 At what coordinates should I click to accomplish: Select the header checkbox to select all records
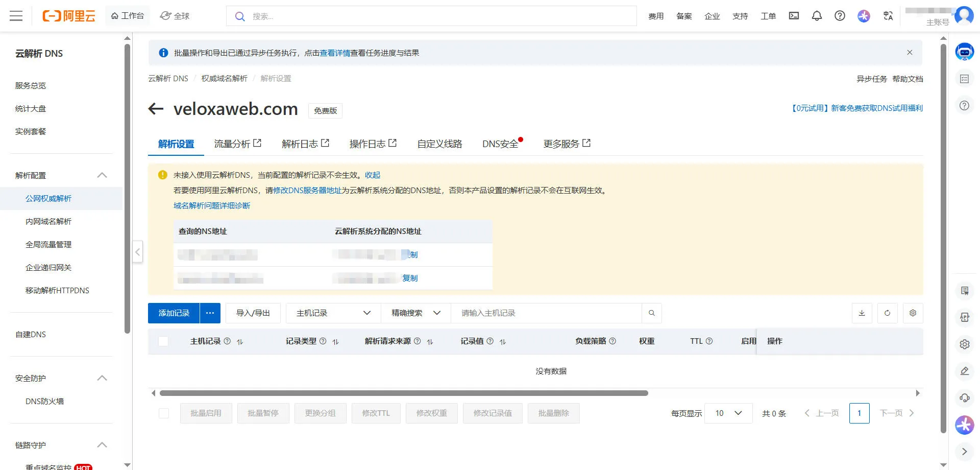pos(163,341)
